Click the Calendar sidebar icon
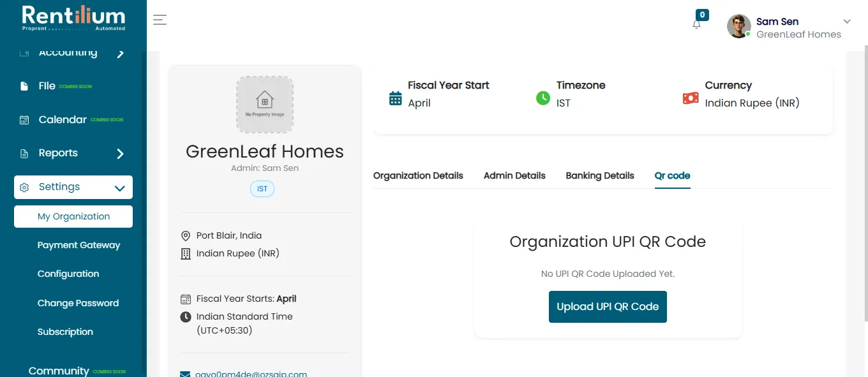This screenshot has width=868, height=377. (x=24, y=120)
